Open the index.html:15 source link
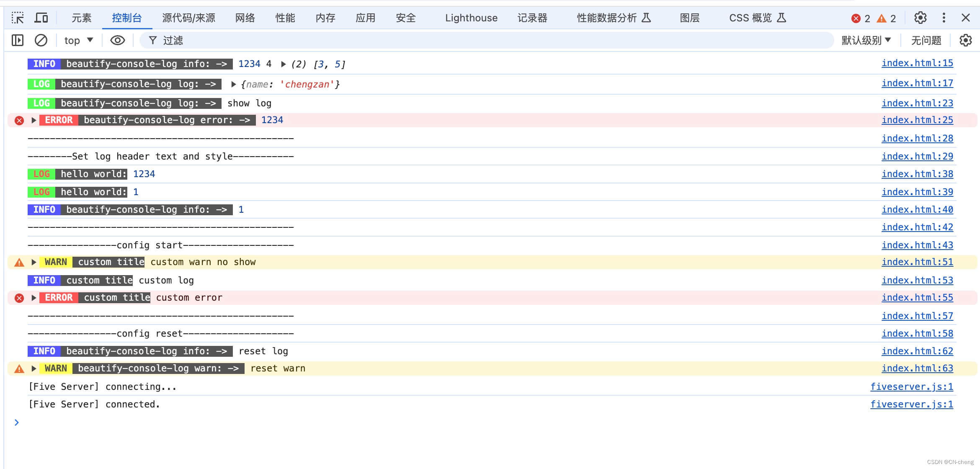 pyautogui.click(x=917, y=63)
